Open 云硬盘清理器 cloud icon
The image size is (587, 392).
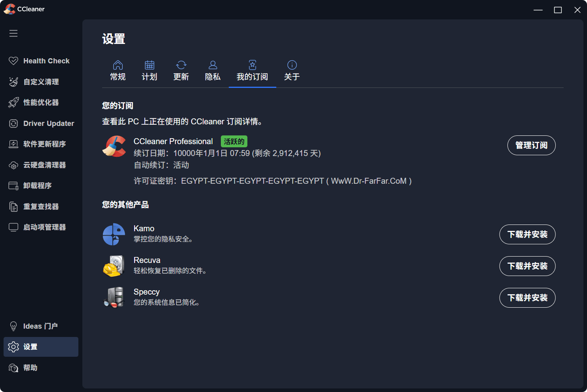tap(13, 165)
